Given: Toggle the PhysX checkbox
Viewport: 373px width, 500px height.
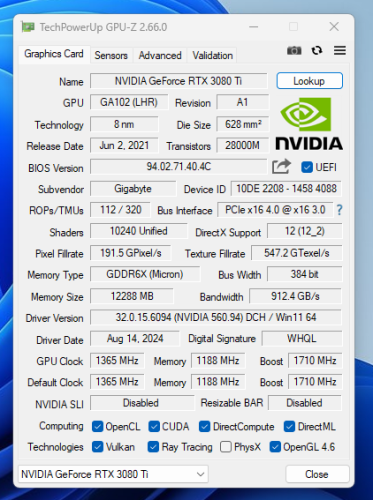Looking at the screenshot, I should (x=226, y=447).
